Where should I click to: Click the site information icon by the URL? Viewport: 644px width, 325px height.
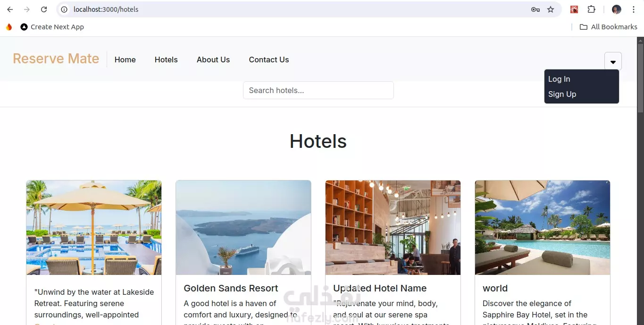(x=65, y=9)
